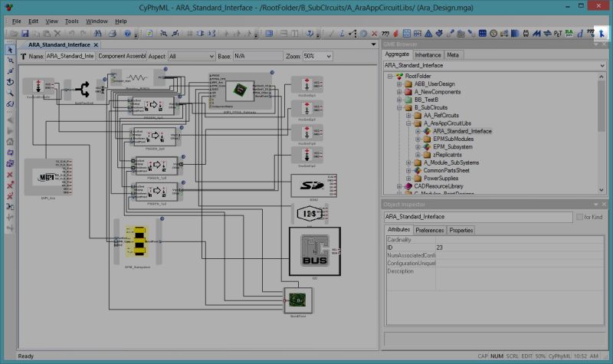Select the Attributes tab in Object Inspector
The width and height of the screenshot is (613, 364).
pyautogui.click(x=398, y=229)
